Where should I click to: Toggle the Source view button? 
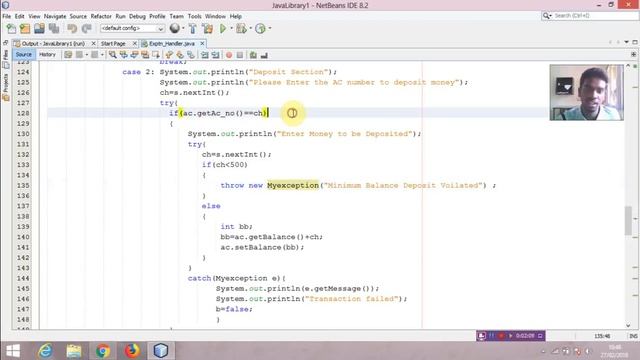tap(24, 54)
